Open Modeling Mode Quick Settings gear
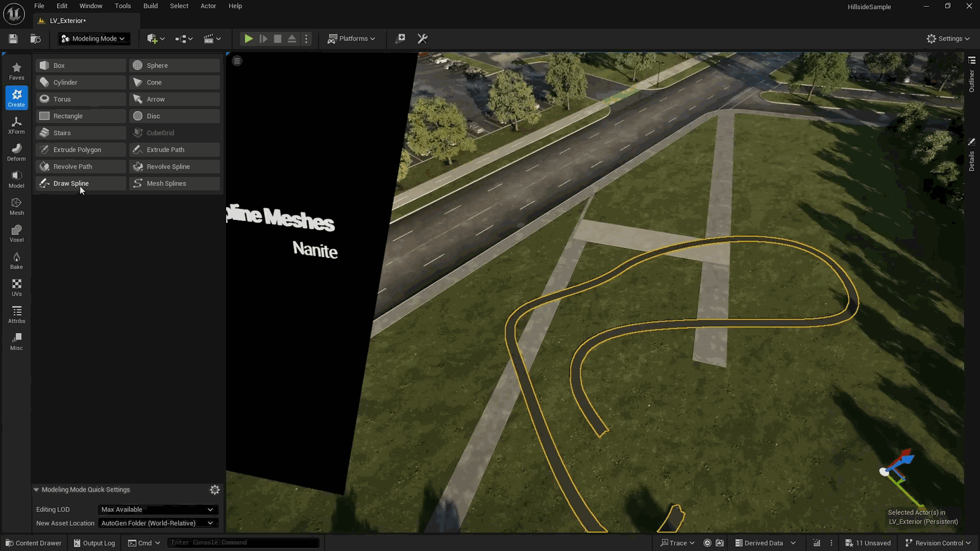This screenshot has height=551, width=980. pos(214,490)
